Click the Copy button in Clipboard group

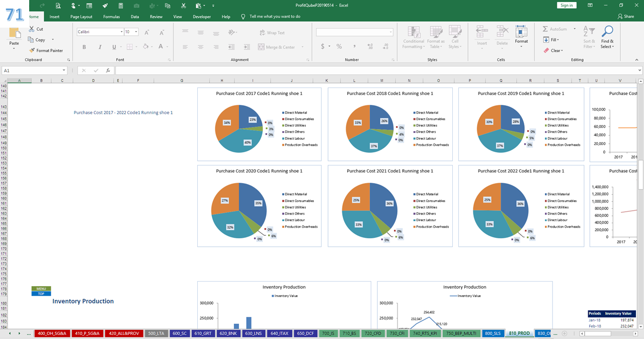click(x=37, y=40)
